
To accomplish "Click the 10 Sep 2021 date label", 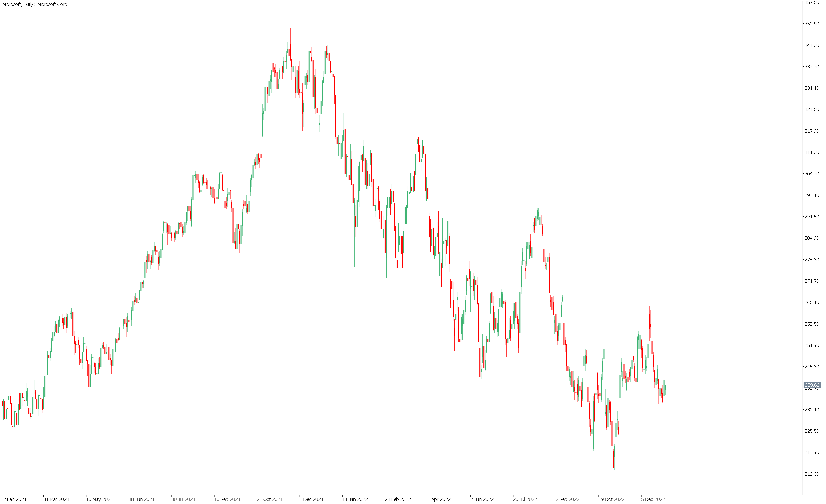I will tap(227, 499).
